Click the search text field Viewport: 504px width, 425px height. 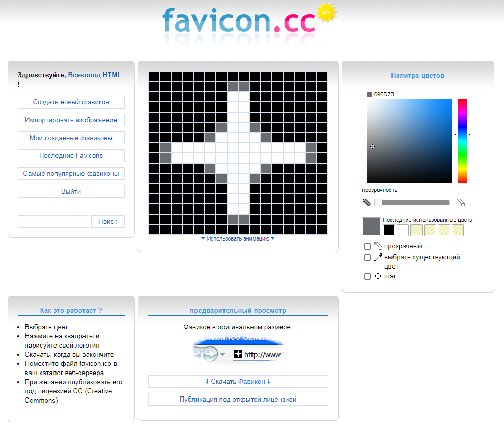click(53, 221)
